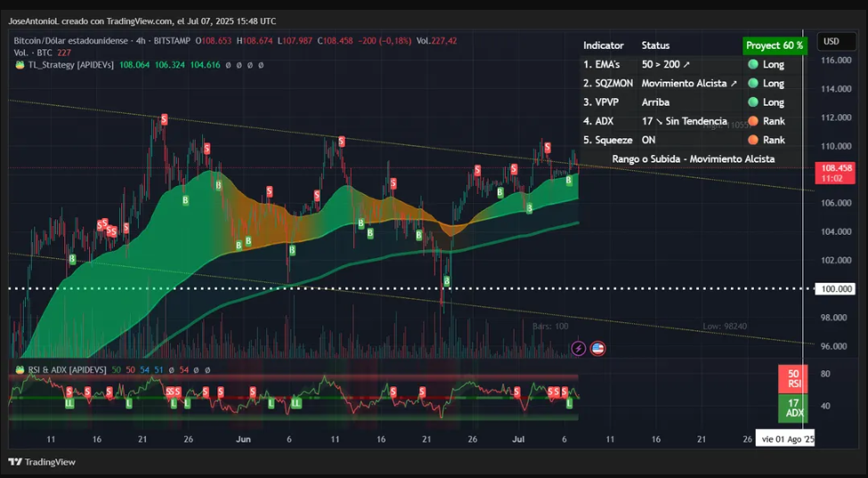Click the green Long dot in EMA's row
The width and height of the screenshot is (868, 478).
coord(753,64)
